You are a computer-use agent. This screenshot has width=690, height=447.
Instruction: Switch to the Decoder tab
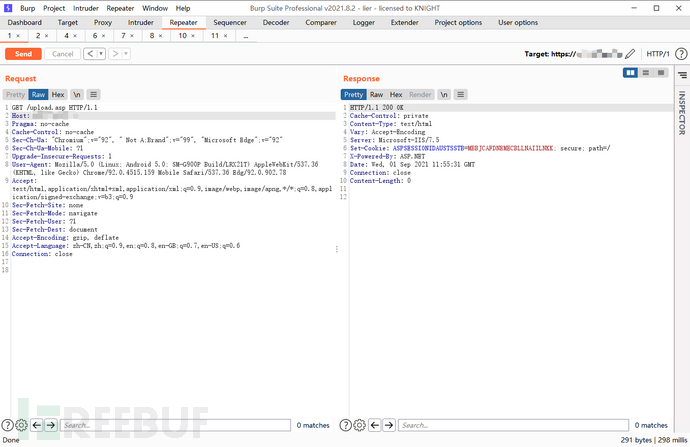point(276,22)
